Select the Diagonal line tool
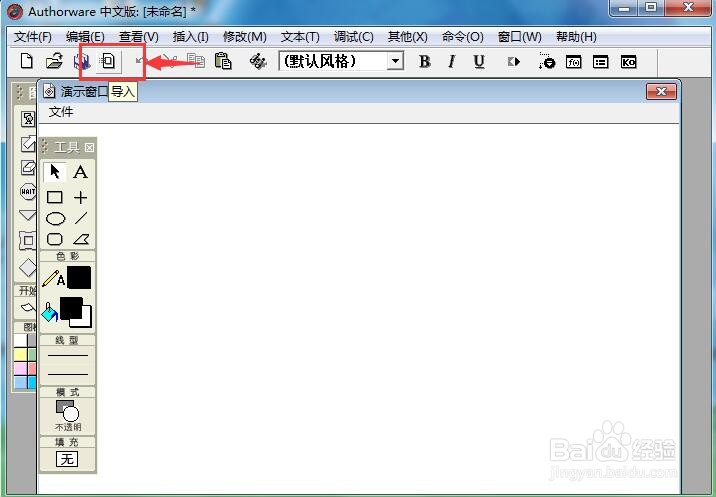 coord(81,218)
